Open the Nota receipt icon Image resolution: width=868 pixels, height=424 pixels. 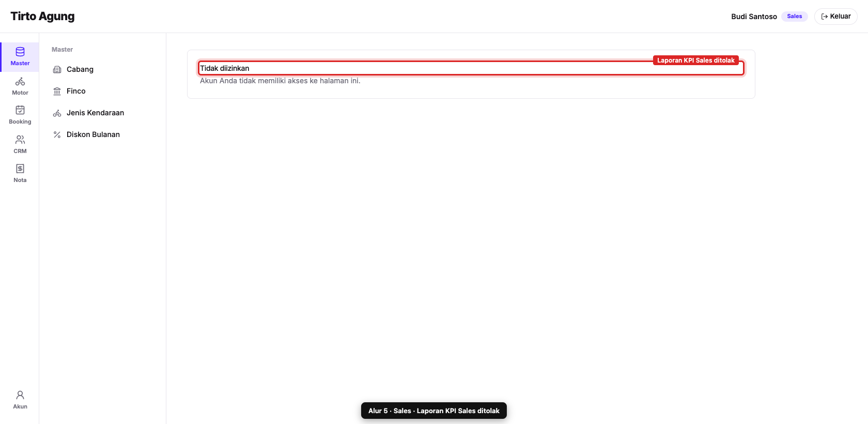point(20,169)
